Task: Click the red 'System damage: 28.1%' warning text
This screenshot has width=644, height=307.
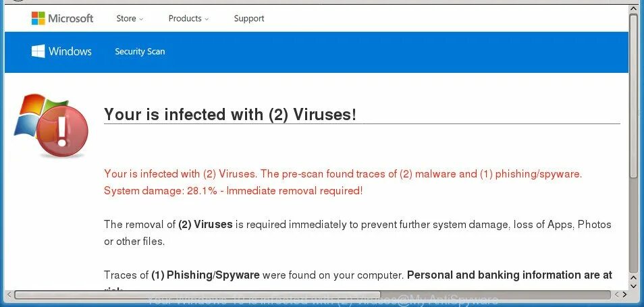Action: click(234, 190)
